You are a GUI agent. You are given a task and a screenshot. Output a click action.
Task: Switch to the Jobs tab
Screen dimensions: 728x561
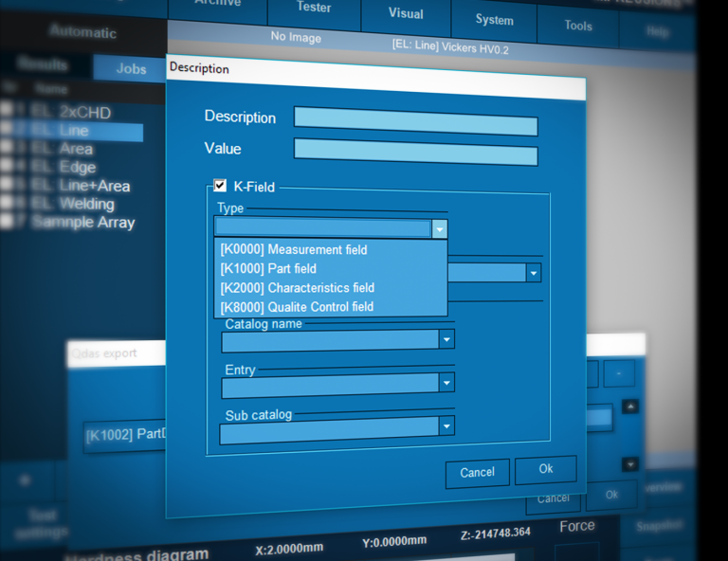coord(131,68)
